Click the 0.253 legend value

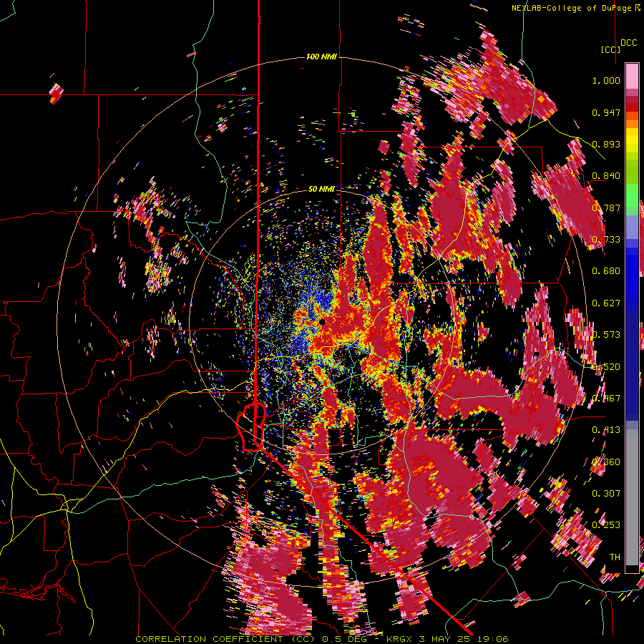(606, 525)
